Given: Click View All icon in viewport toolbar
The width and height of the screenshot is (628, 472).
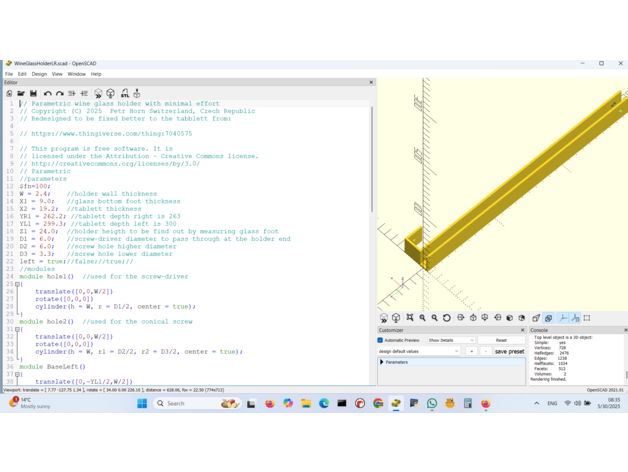Looking at the screenshot, I should (410, 318).
